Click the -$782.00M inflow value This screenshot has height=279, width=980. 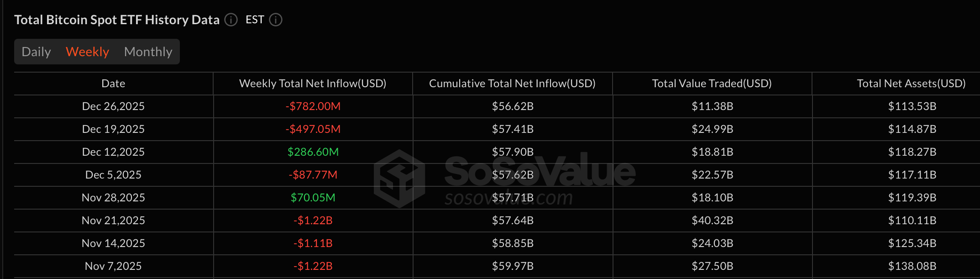[313, 106]
